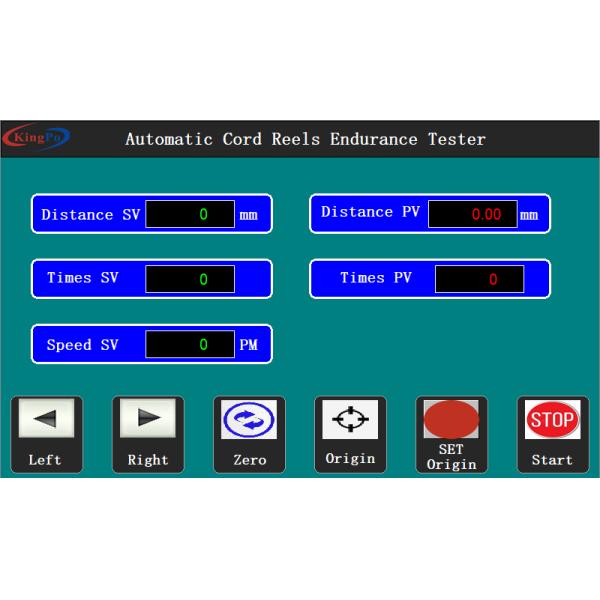The height and width of the screenshot is (600, 600).
Task: Click the Automatic Cord Reels Endurance Tester title
Action: pyautogui.click(x=305, y=139)
